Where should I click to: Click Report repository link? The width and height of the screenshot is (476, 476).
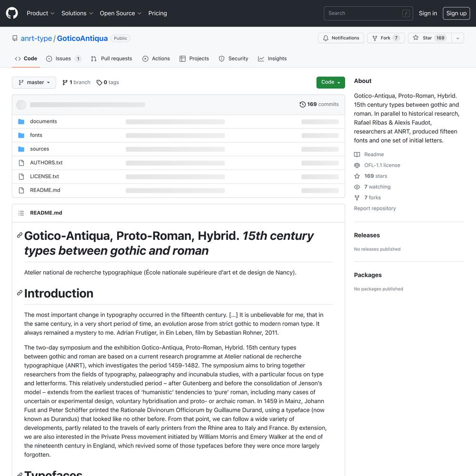pyautogui.click(x=375, y=208)
